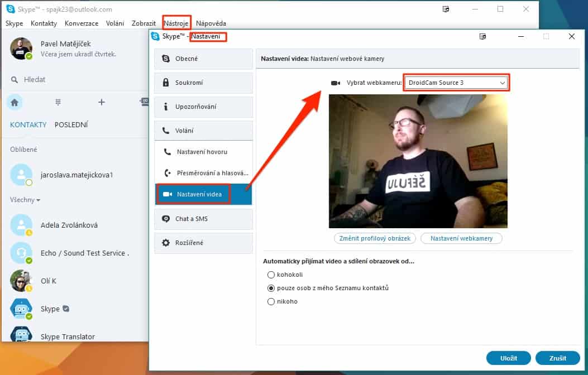Screen dimensions: 588x375
Task: Open Chat a SMS settings category
Action: (204, 219)
